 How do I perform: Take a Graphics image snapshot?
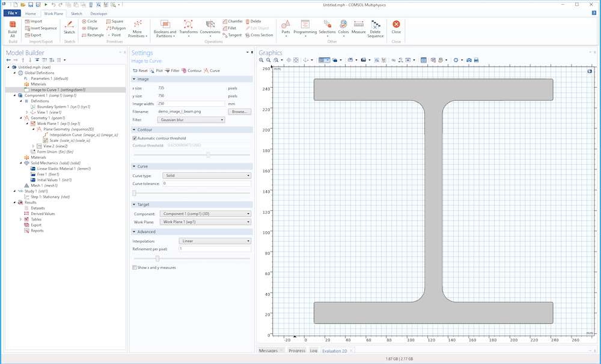[x=469, y=60]
